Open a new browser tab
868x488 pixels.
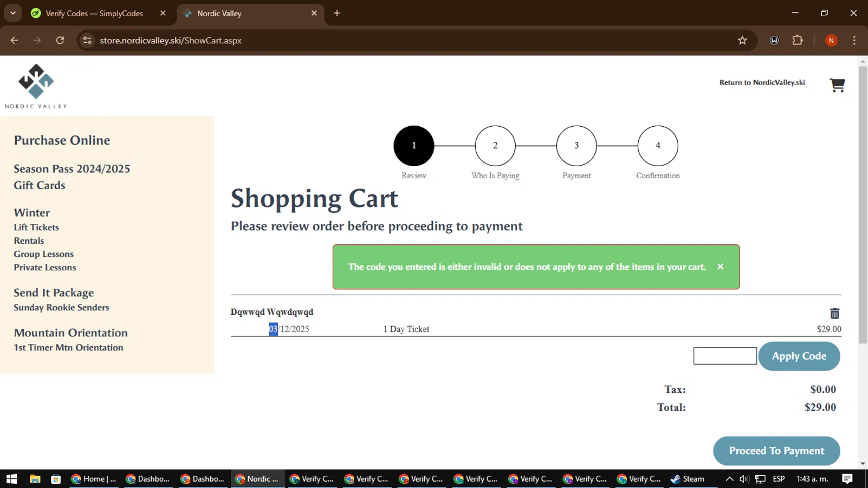(x=337, y=13)
